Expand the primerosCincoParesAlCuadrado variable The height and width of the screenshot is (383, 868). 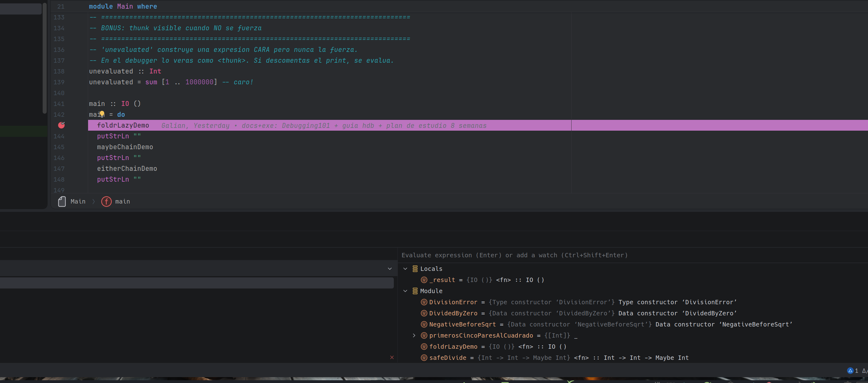click(414, 336)
